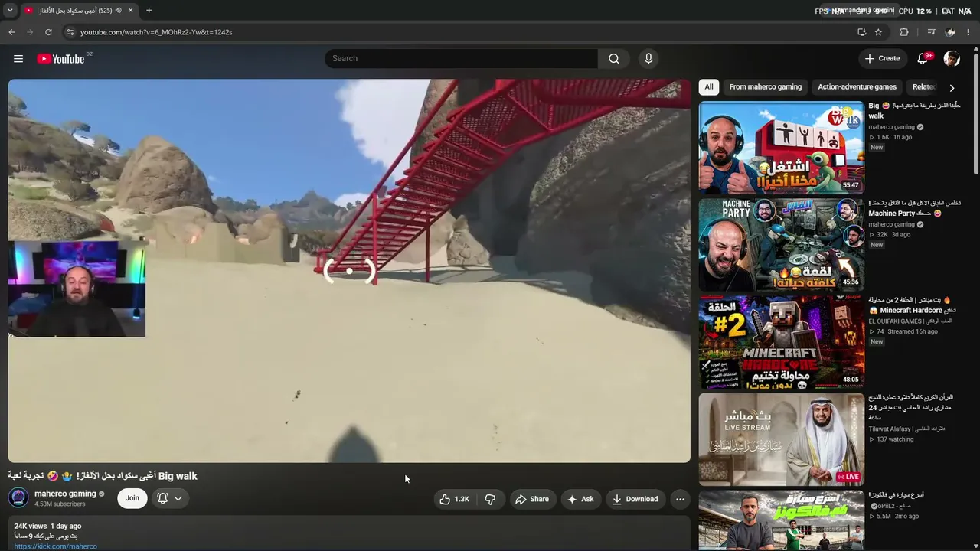Screen dimensions: 980x551
Task: Click the Join button
Action: pos(132,498)
